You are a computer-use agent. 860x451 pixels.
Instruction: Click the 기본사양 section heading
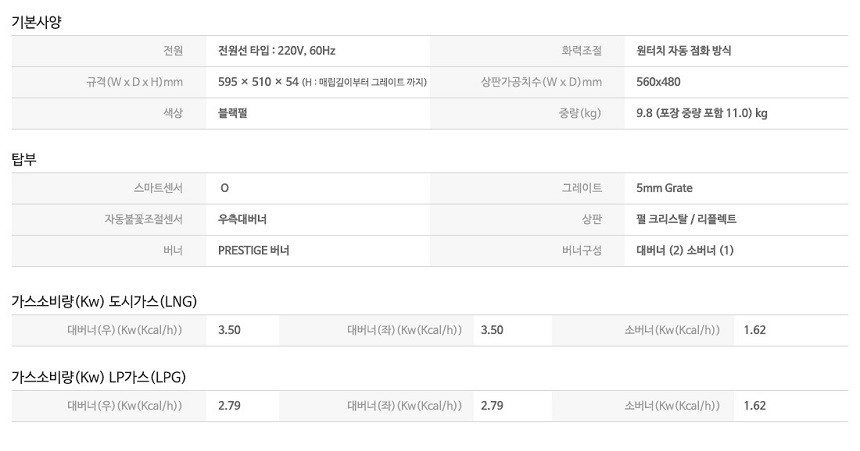pyautogui.click(x=36, y=22)
